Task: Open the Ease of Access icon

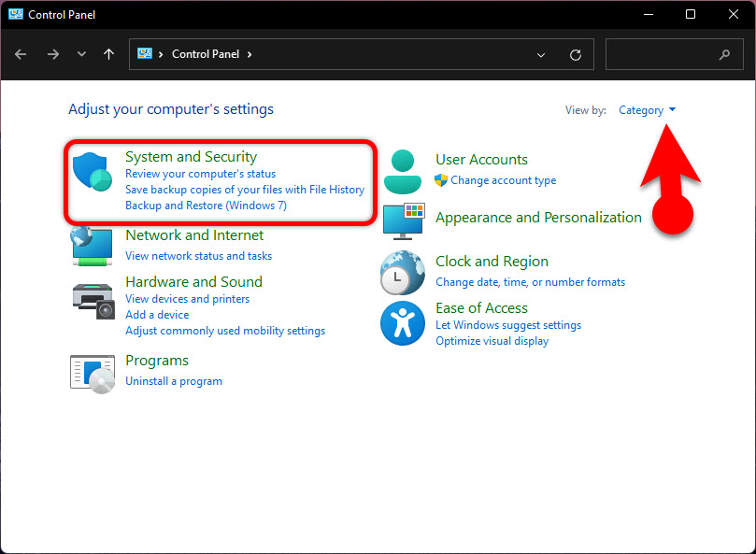Action: tap(403, 324)
